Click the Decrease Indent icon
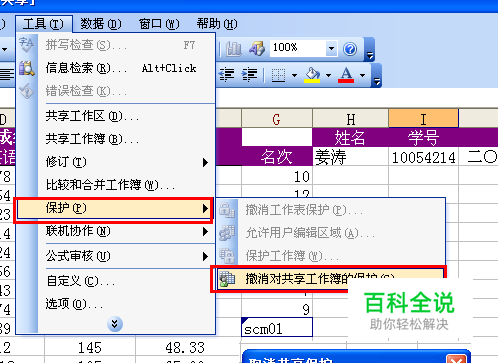 click(227, 75)
